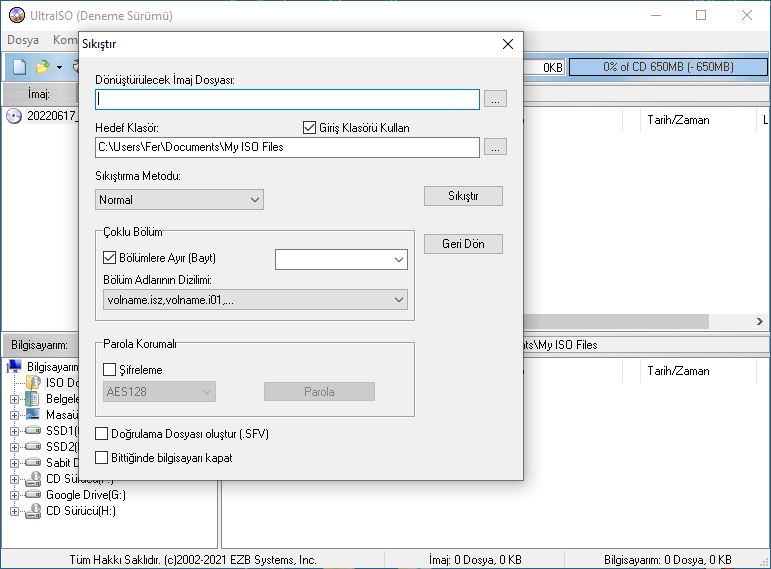Image resolution: width=771 pixels, height=569 pixels.
Task: Click the SSD2 drive icon
Action: 33,447
